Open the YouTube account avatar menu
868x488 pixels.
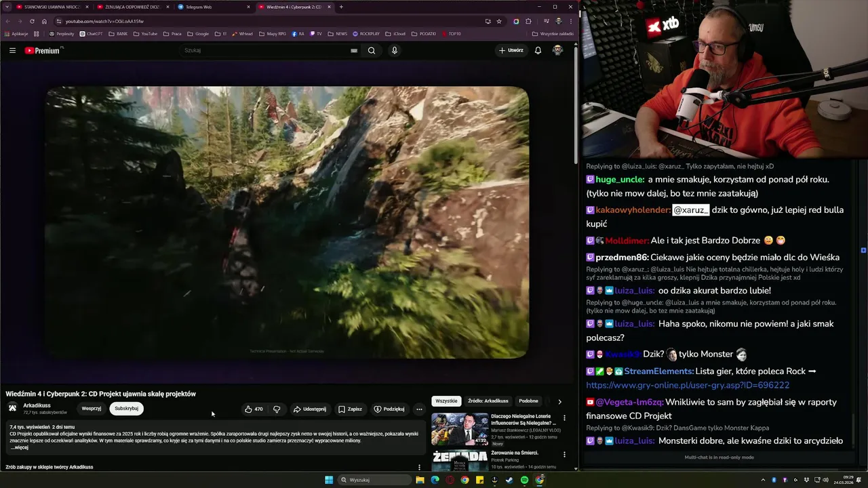pos(557,50)
